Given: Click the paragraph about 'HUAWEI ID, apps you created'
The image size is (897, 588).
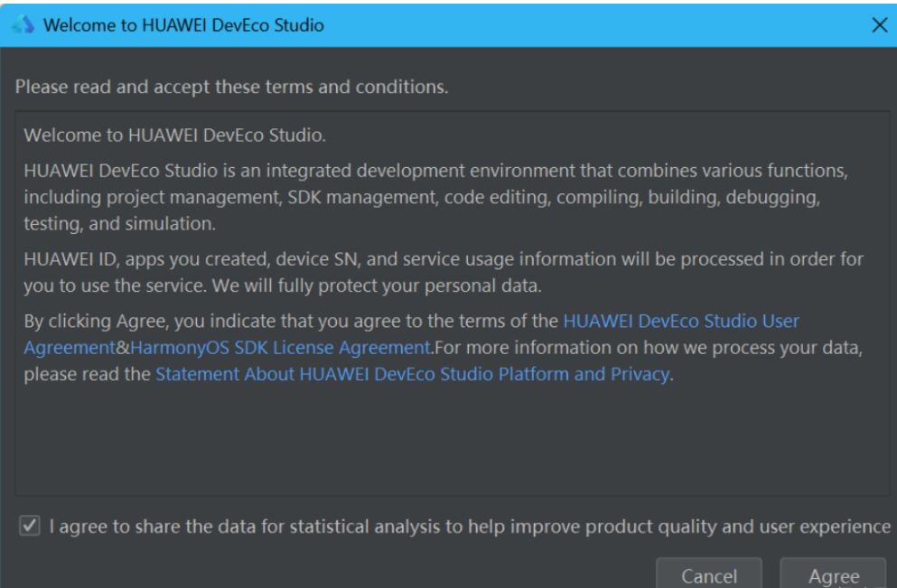Looking at the screenshot, I should point(444,272).
